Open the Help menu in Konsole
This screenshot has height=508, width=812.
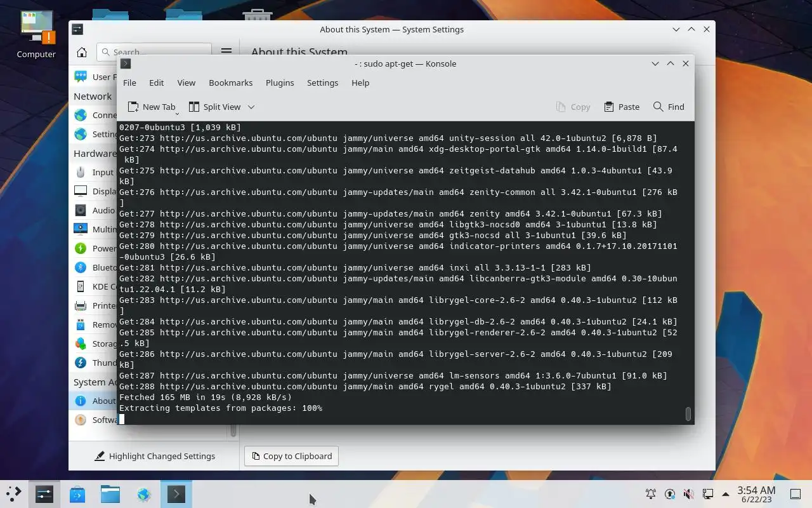click(x=360, y=83)
